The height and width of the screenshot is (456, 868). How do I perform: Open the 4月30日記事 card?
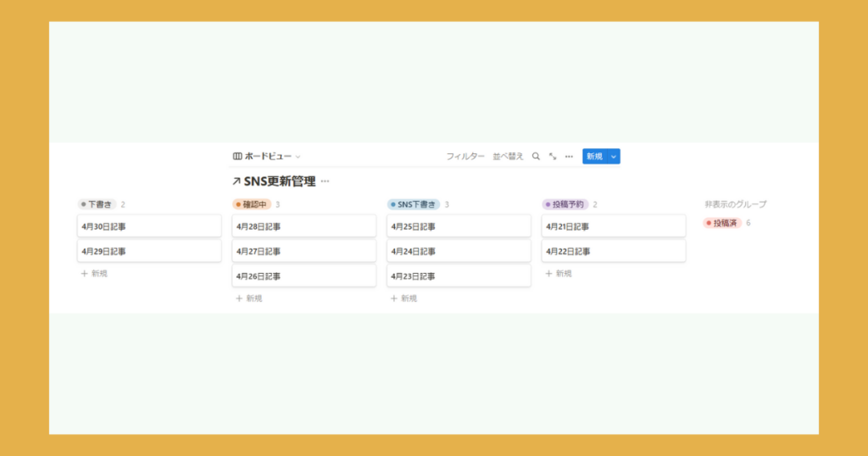point(149,226)
